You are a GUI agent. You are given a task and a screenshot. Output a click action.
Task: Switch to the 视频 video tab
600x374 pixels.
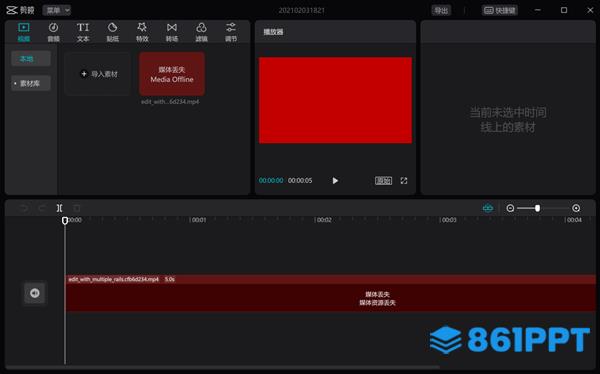pyautogui.click(x=24, y=32)
